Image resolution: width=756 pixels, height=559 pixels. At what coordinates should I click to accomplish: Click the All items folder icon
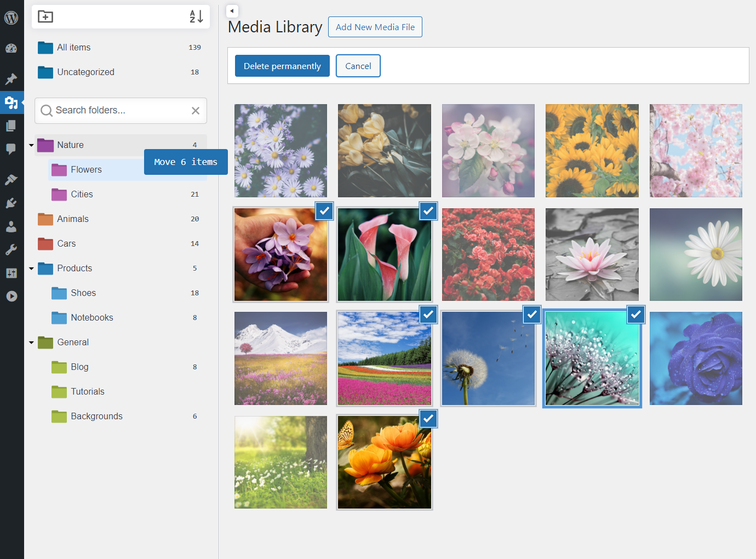[45, 48]
